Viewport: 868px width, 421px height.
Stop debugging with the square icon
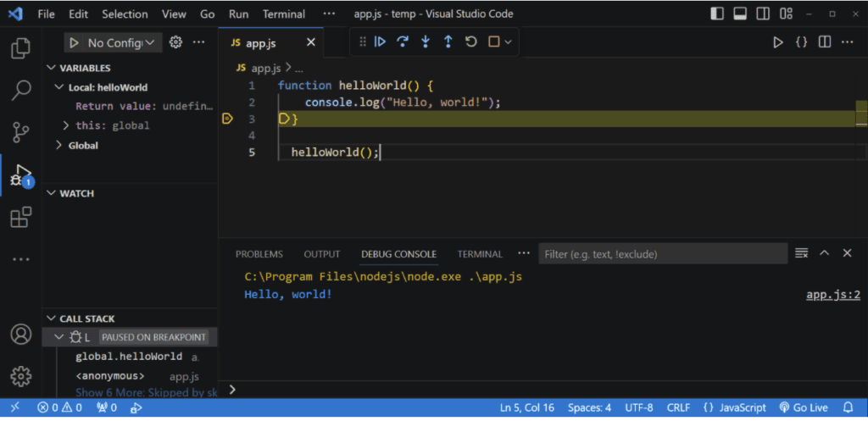[494, 42]
